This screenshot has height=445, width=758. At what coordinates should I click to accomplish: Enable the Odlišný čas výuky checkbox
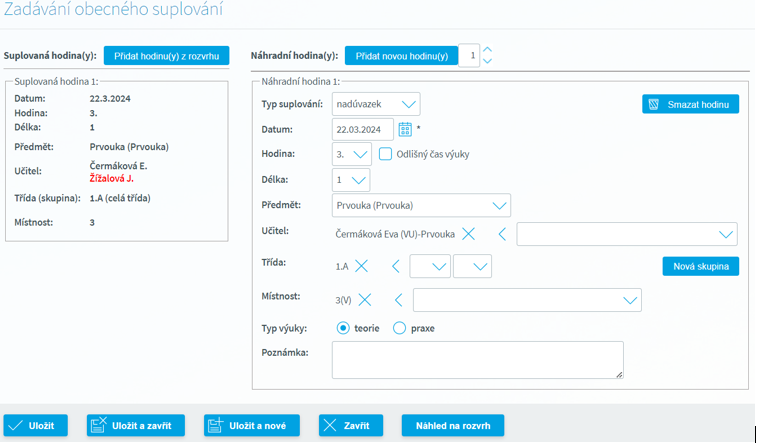(x=385, y=154)
